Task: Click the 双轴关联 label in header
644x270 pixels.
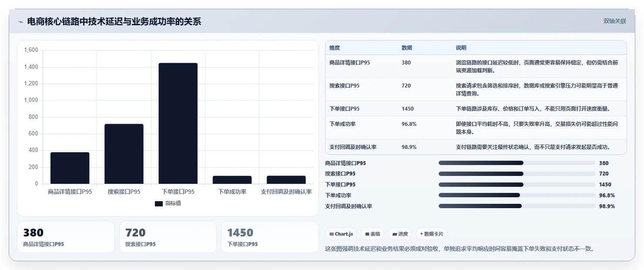Action: (x=614, y=21)
